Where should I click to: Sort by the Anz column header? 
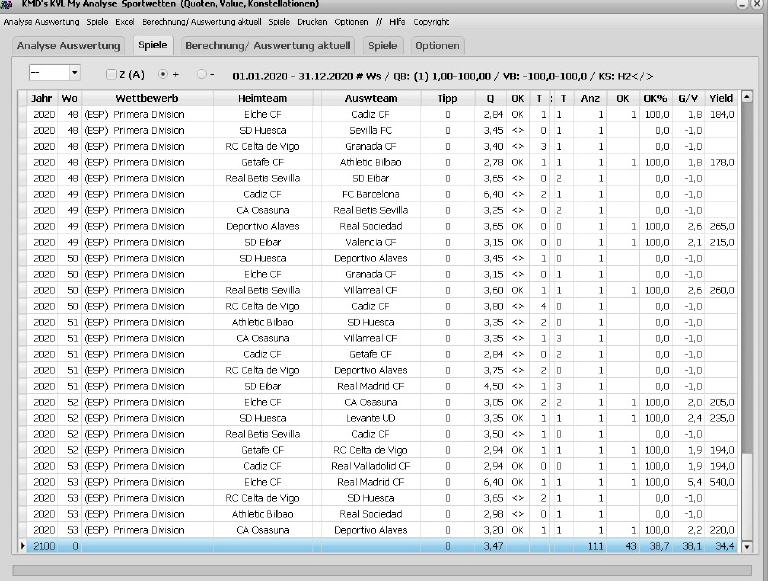[x=590, y=98]
